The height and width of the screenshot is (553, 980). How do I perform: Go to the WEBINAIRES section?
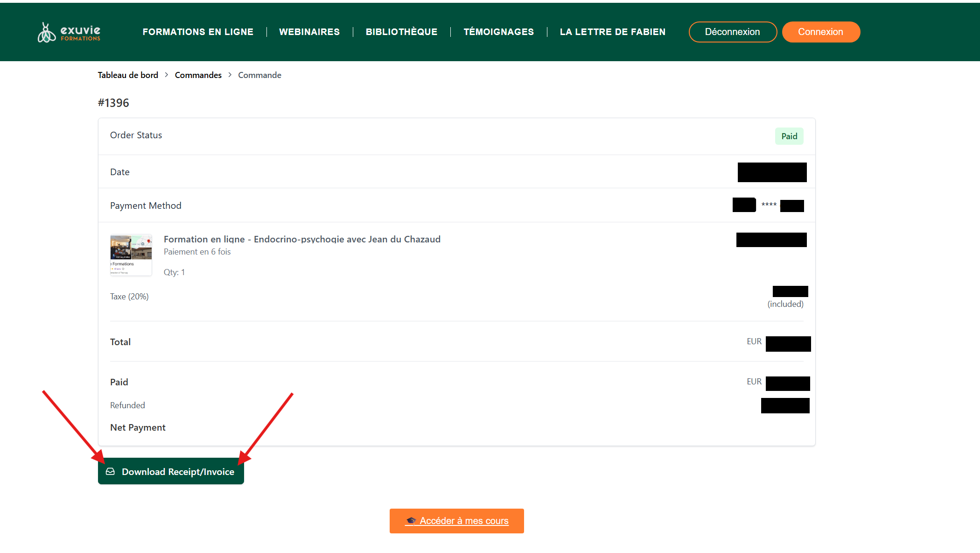coord(309,32)
